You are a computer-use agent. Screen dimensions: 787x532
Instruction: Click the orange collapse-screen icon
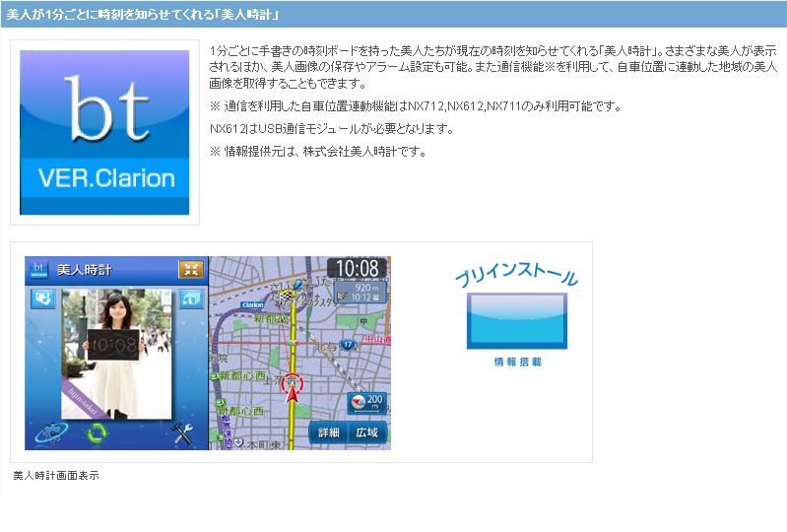pyautogui.click(x=191, y=270)
